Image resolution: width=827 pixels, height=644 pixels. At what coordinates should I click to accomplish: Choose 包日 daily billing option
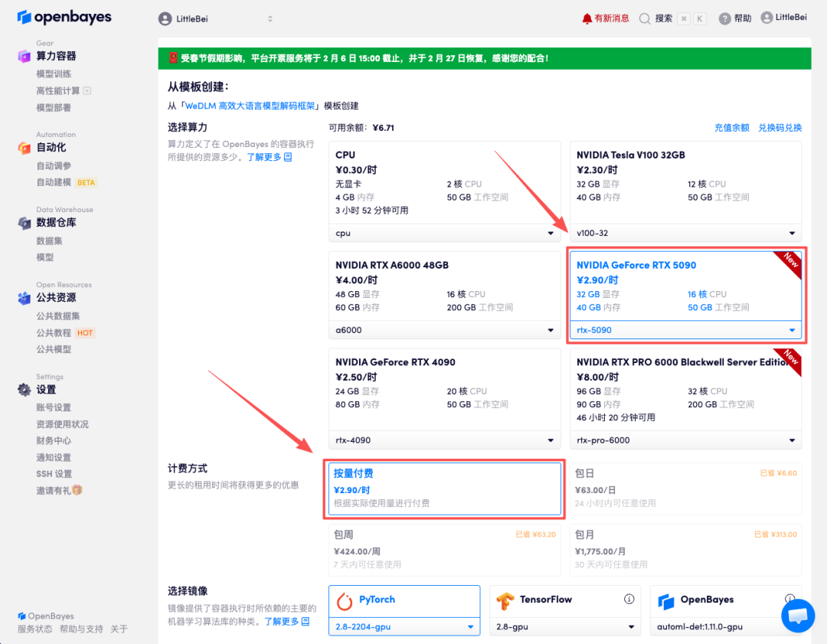pyautogui.click(x=685, y=489)
